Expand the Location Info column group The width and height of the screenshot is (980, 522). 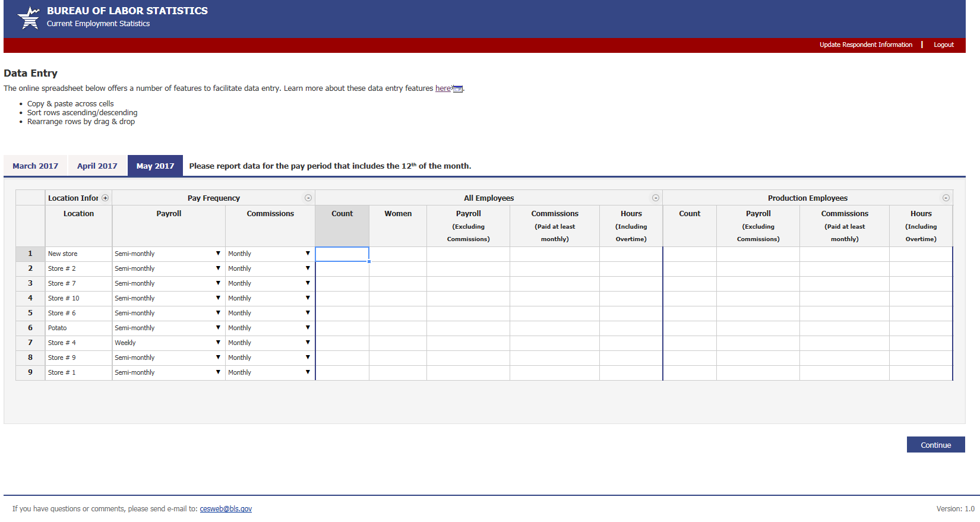(105, 198)
